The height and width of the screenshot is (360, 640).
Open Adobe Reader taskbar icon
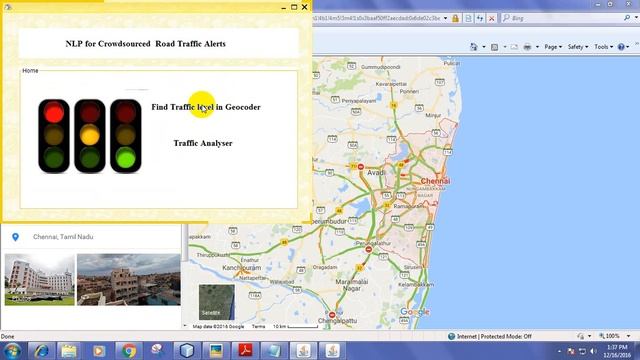(245, 351)
